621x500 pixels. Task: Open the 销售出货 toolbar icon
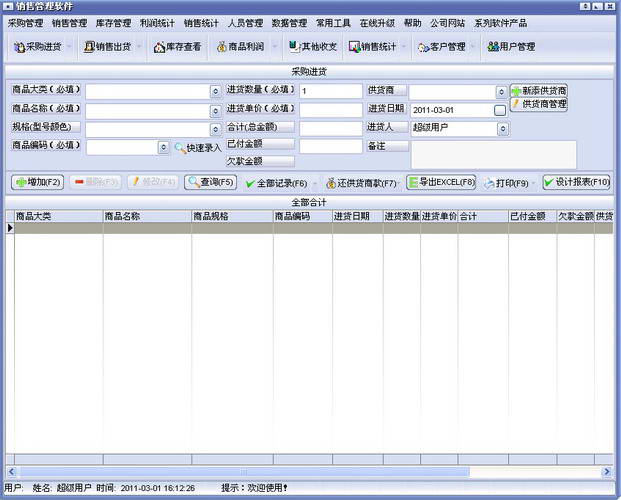pos(89,47)
